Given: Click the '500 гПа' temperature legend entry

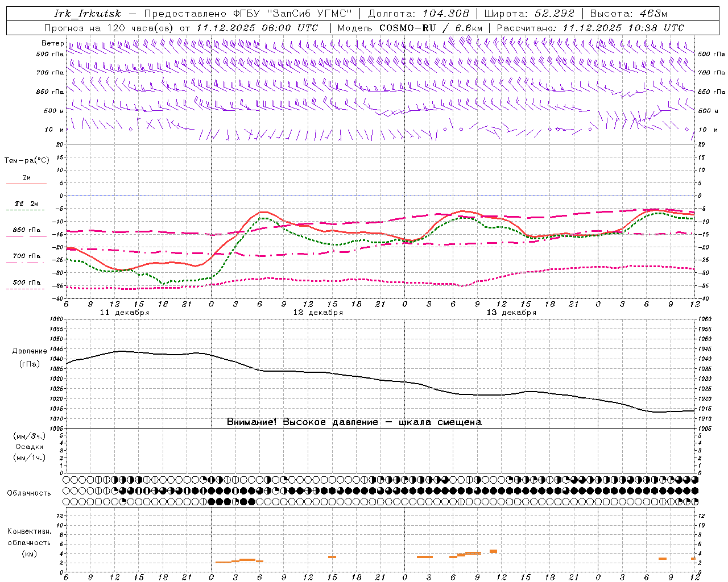Looking at the screenshot, I should pyautogui.click(x=27, y=282).
